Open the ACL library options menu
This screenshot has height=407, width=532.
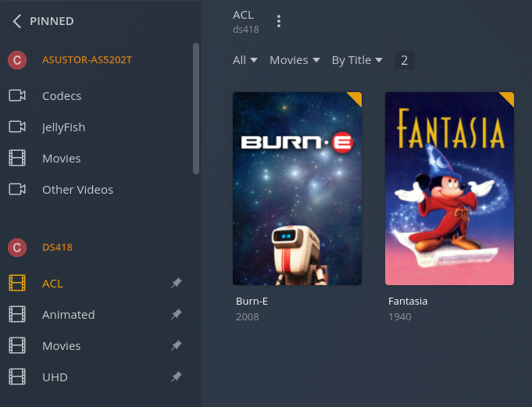(x=279, y=21)
